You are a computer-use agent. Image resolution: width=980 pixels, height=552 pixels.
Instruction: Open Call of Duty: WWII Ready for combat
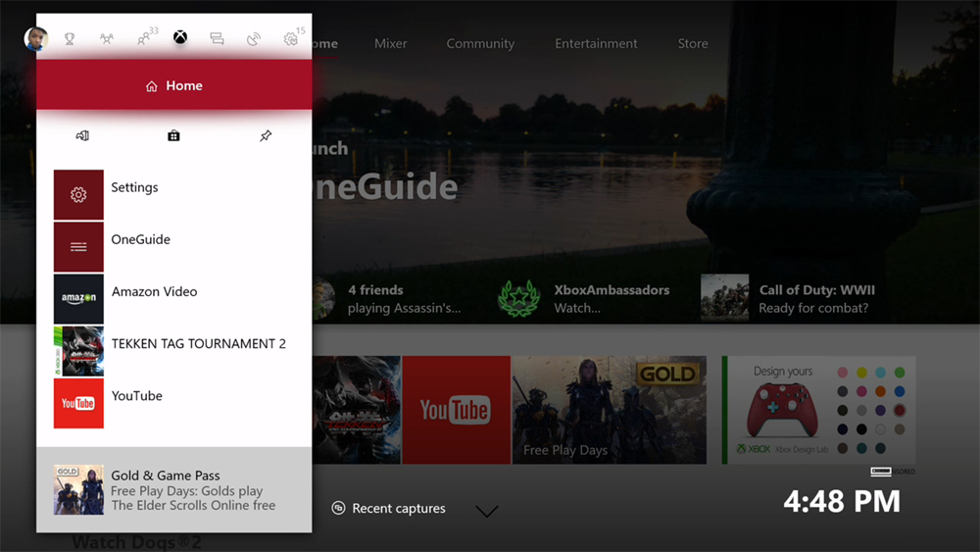tap(789, 299)
